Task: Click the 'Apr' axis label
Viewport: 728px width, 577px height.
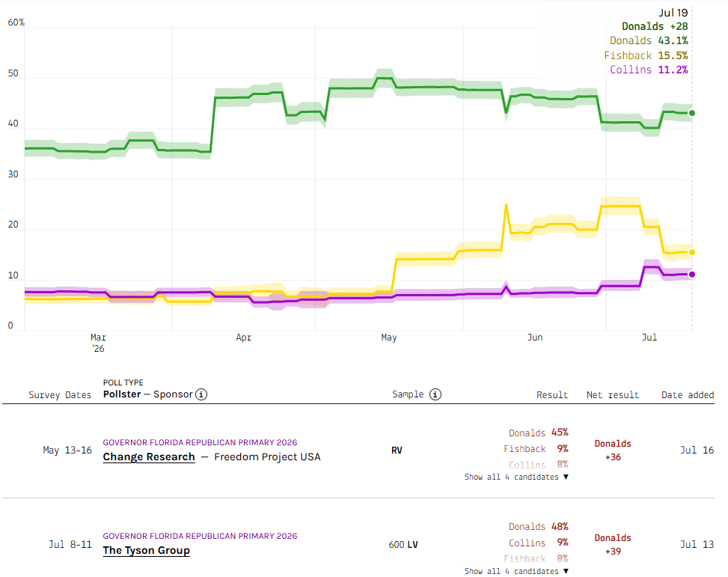Action: coord(244,338)
